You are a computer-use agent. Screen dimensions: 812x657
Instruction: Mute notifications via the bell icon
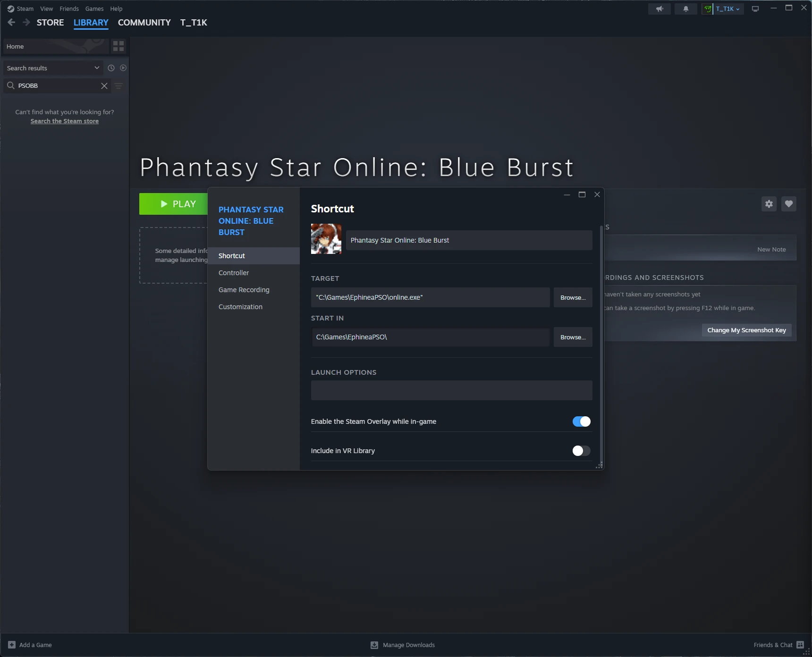click(x=686, y=8)
